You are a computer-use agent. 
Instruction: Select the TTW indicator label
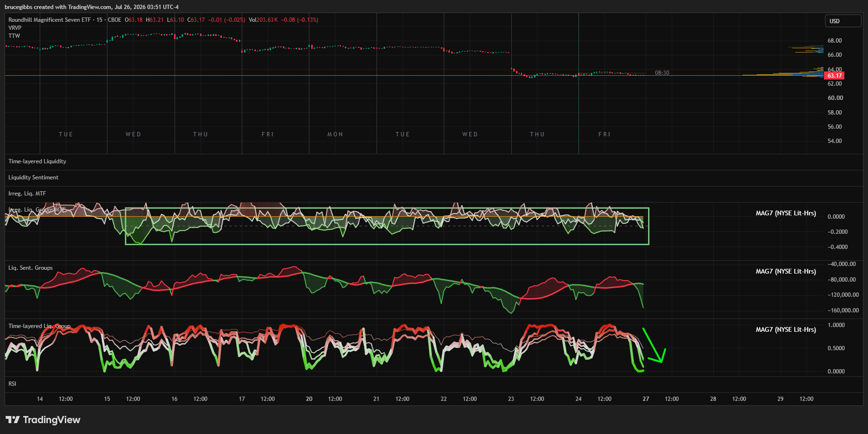14,36
